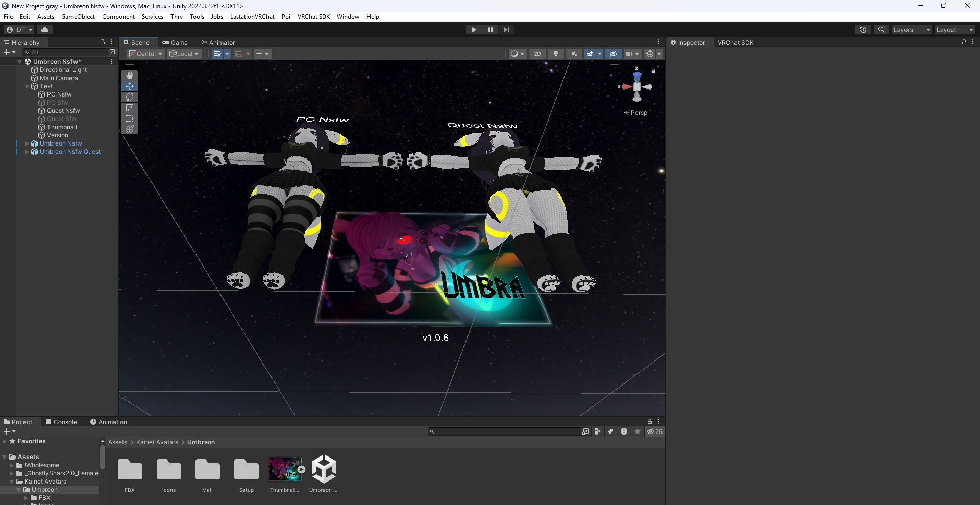
Task: Select Main Camera in hierarchy
Action: tap(59, 78)
